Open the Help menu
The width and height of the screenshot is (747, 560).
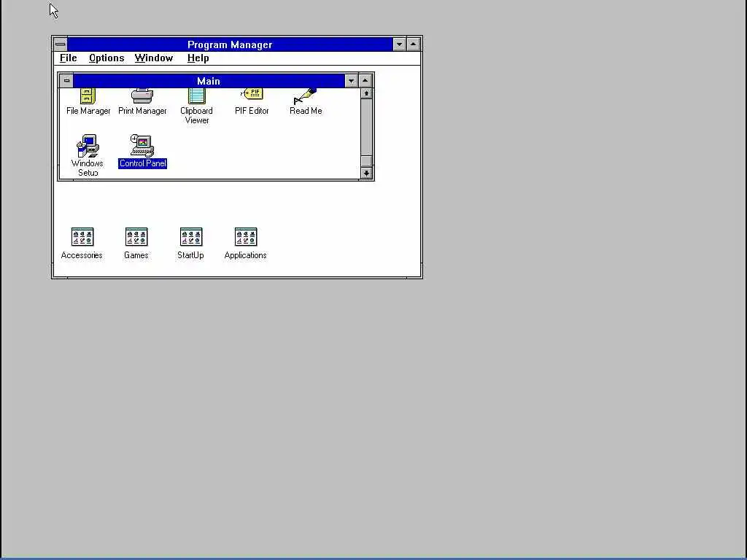tap(198, 58)
